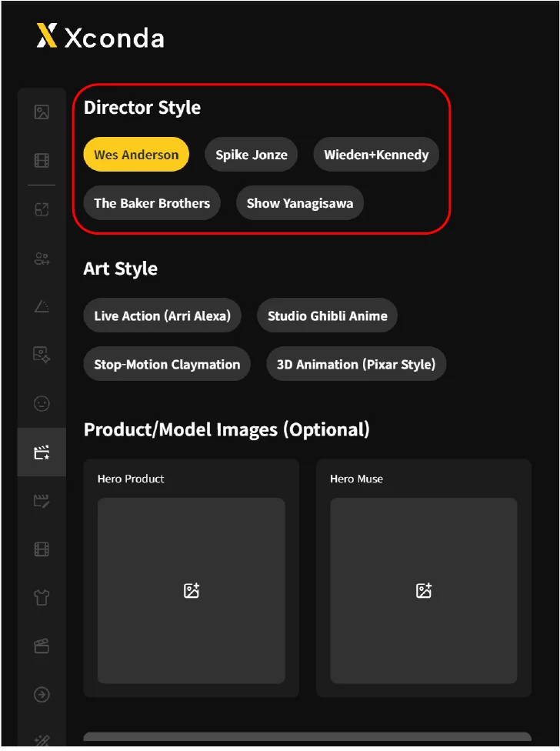Click the Art Style heading

tap(121, 269)
